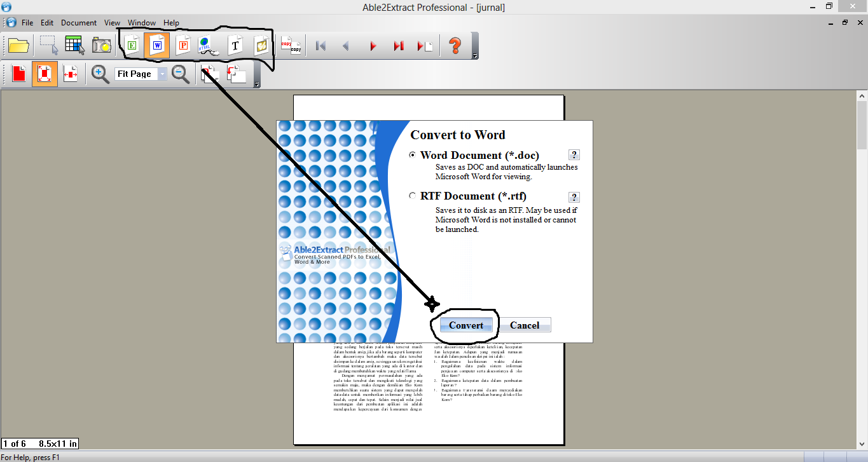Click help button beside RTF Document
This screenshot has width=868, height=462.
pyautogui.click(x=574, y=197)
